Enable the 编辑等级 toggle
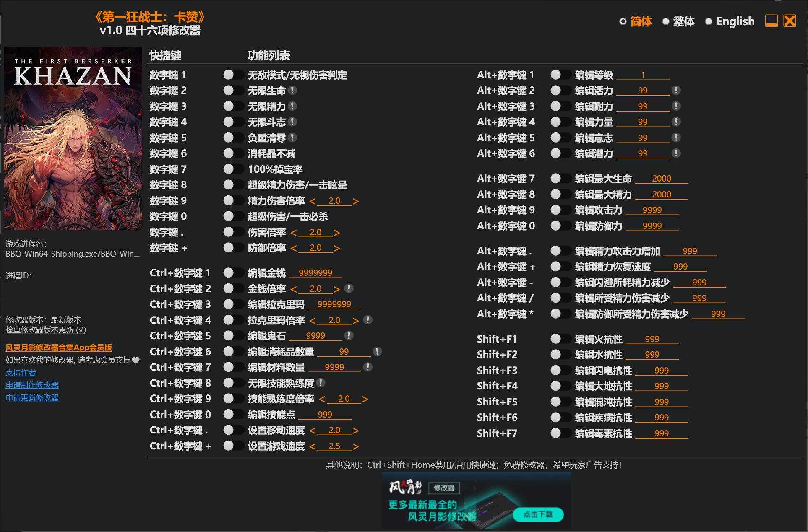Image resolution: width=808 pixels, height=532 pixels. click(x=560, y=75)
